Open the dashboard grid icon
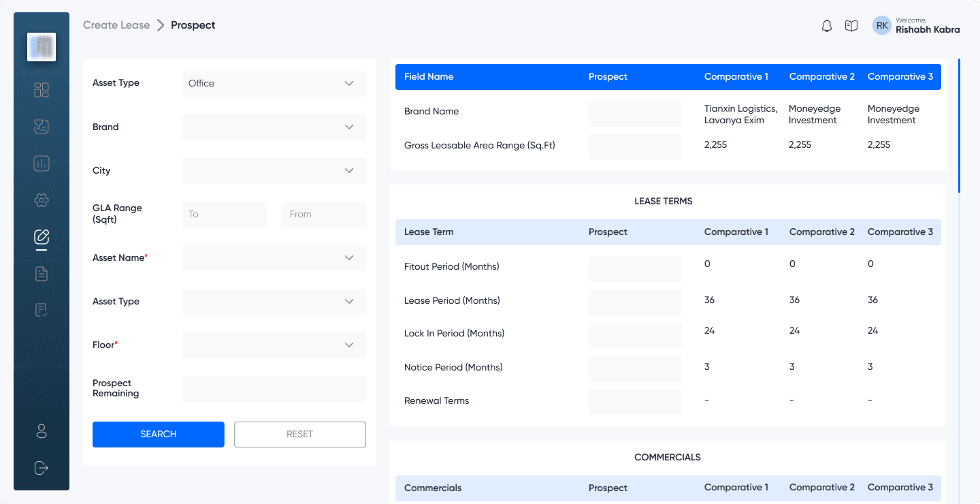Viewport: 980px width, 504px height. [42, 90]
